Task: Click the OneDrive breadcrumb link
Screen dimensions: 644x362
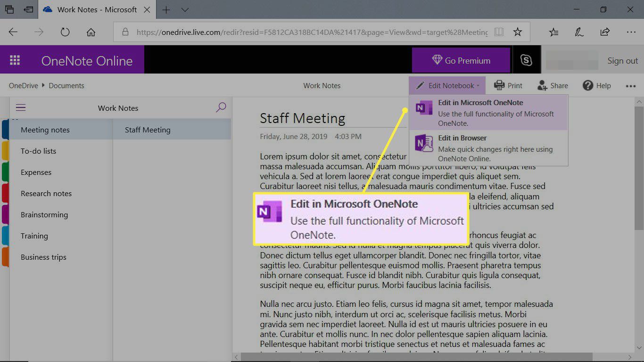Action: pos(24,86)
